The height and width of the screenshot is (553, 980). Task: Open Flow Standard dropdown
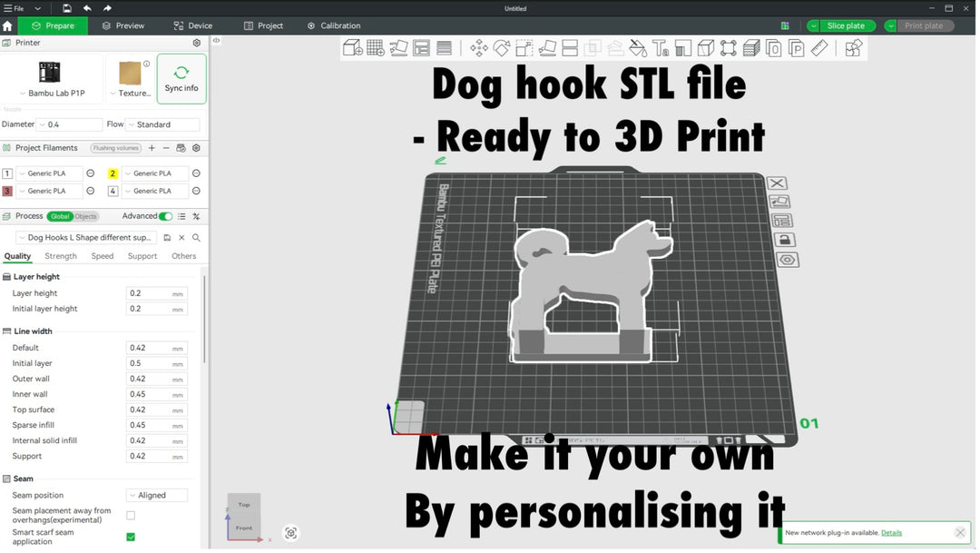click(x=162, y=124)
